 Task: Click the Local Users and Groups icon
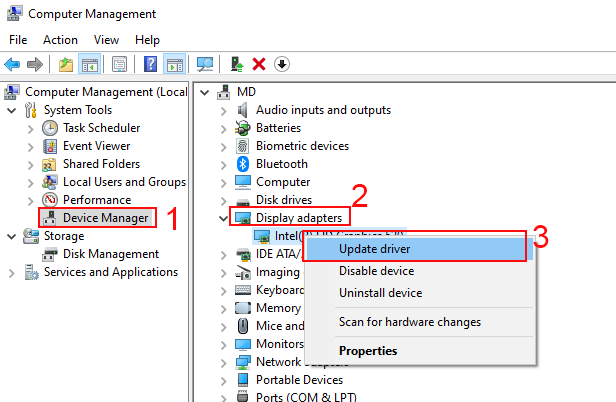tap(50, 182)
